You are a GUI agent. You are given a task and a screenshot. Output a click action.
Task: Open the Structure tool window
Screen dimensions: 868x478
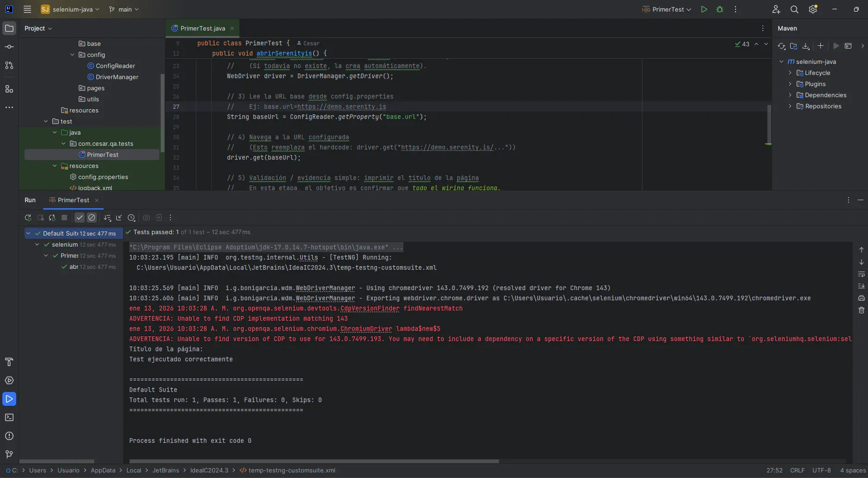click(x=9, y=89)
